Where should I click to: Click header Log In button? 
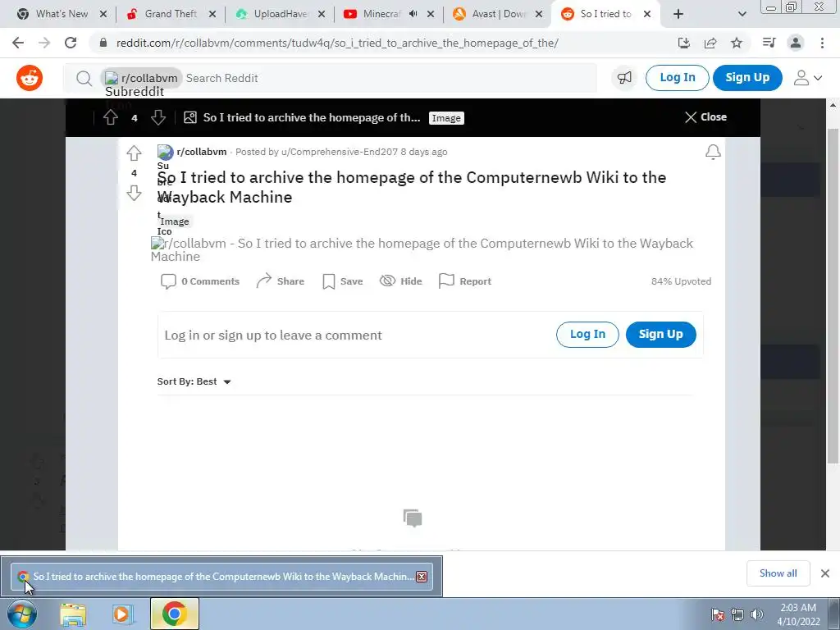point(677,78)
